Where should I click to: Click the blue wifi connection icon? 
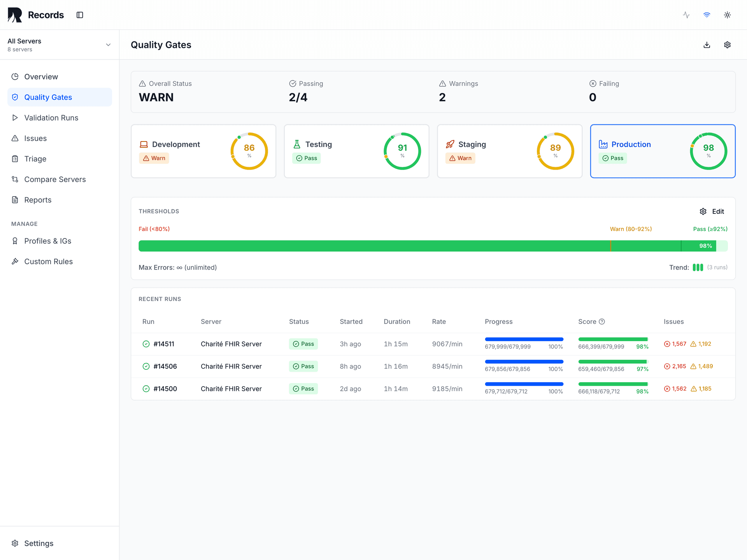point(707,15)
